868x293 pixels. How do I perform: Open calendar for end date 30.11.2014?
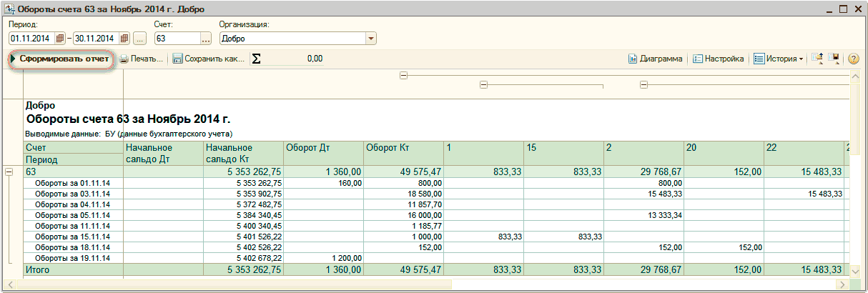pos(124,38)
